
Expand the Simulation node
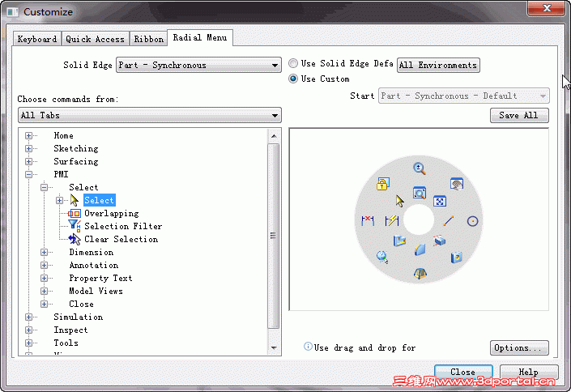click(x=29, y=317)
